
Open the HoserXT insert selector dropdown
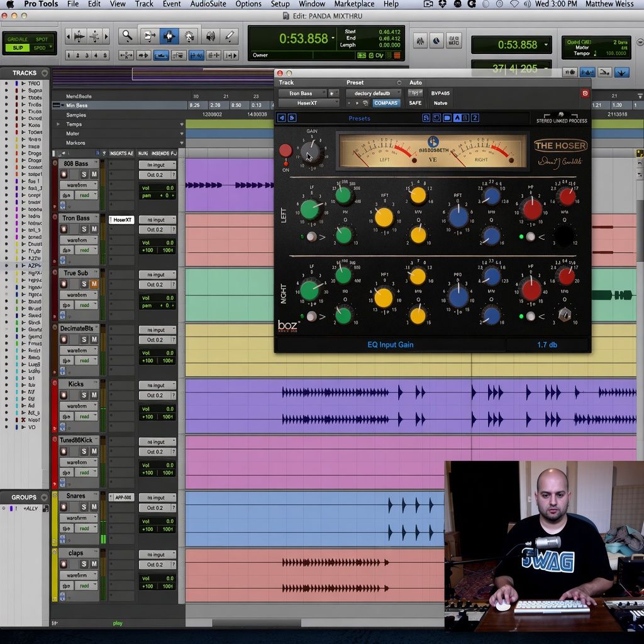308,103
